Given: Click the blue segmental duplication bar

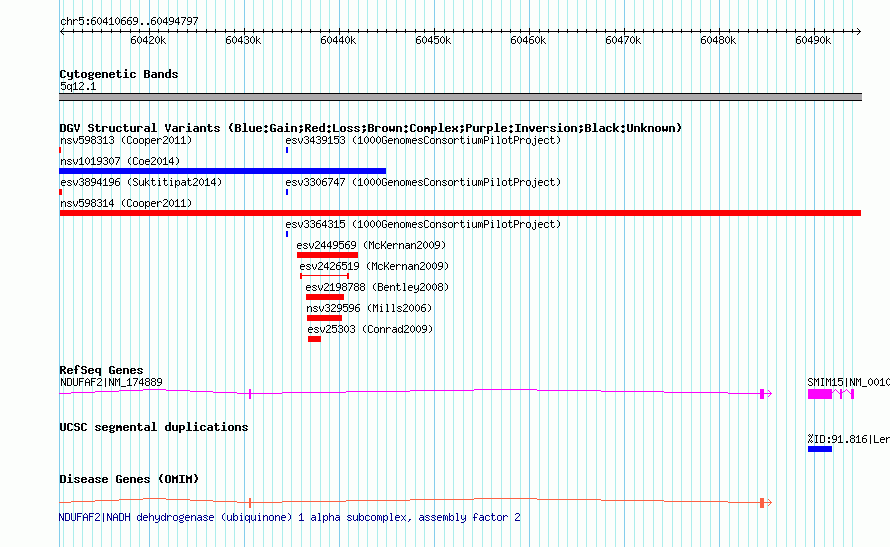Looking at the screenshot, I should 820,449.
